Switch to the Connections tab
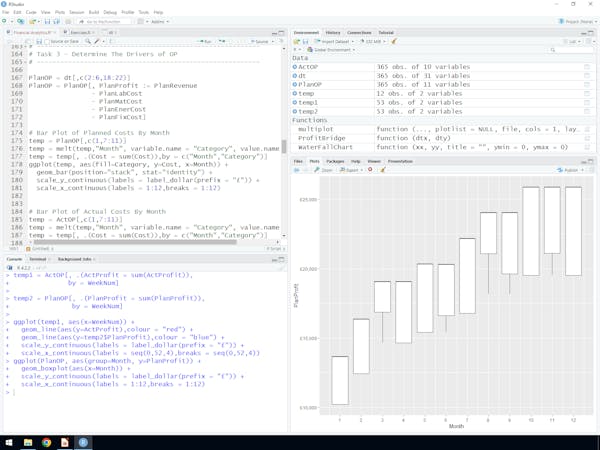Image resolution: width=600 pixels, height=450 pixels. click(359, 33)
